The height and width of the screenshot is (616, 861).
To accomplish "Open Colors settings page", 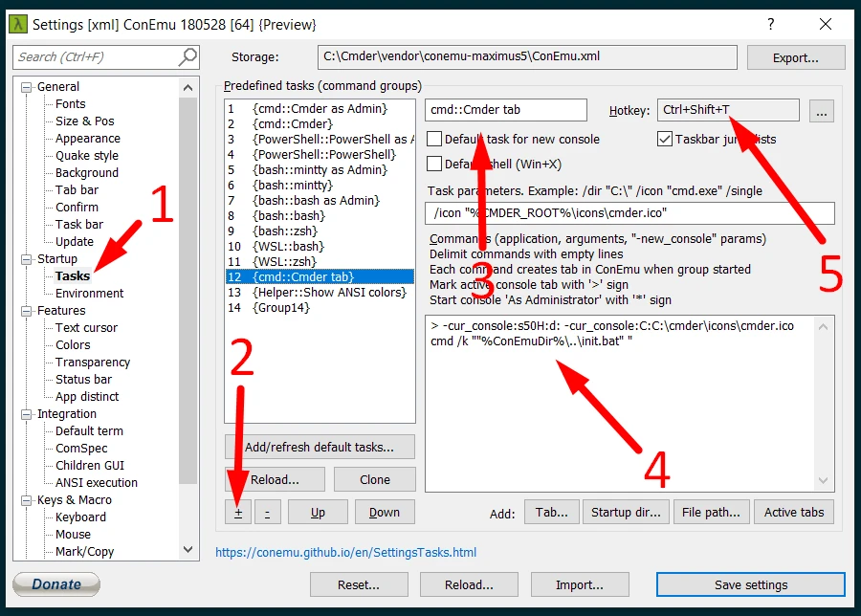I will [x=73, y=344].
